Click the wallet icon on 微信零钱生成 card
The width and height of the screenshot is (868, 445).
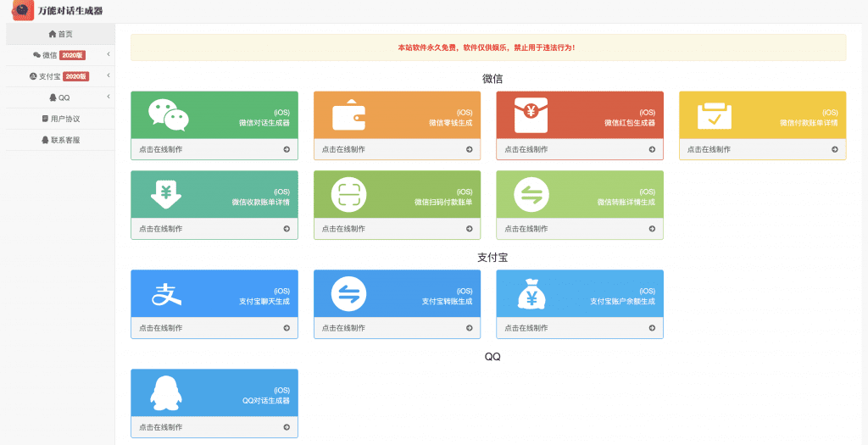[x=348, y=114]
